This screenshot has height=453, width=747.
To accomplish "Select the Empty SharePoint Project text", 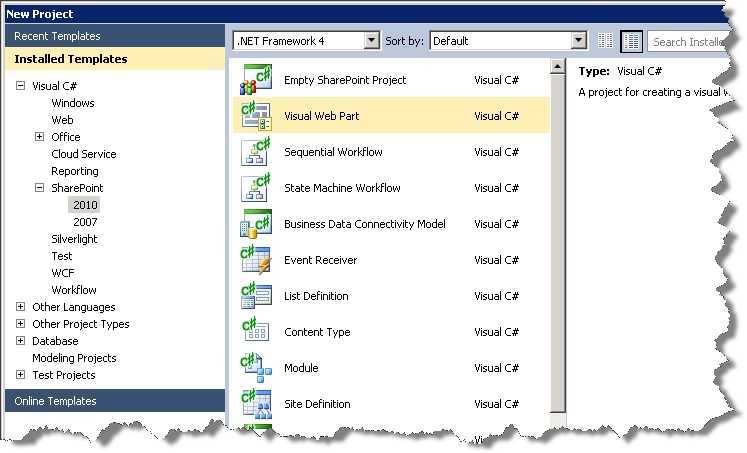I will coord(345,80).
